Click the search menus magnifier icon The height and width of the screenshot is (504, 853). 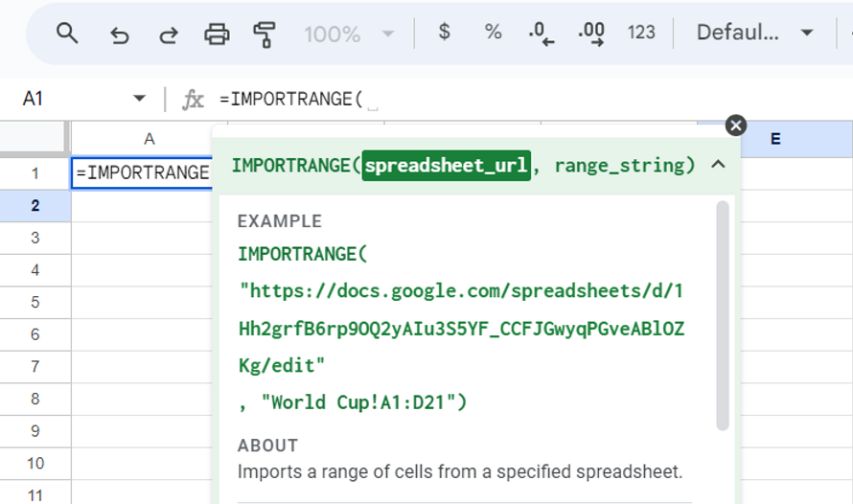click(x=66, y=34)
